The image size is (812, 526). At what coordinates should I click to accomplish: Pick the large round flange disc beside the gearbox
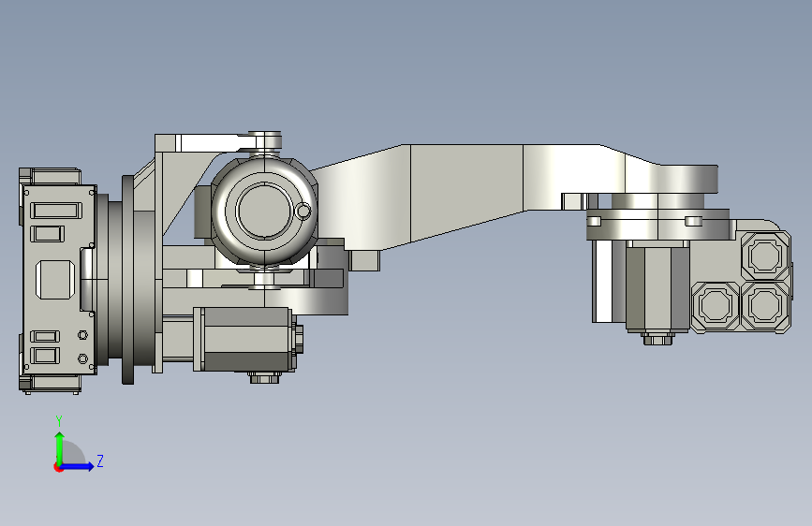tap(128, 280)
